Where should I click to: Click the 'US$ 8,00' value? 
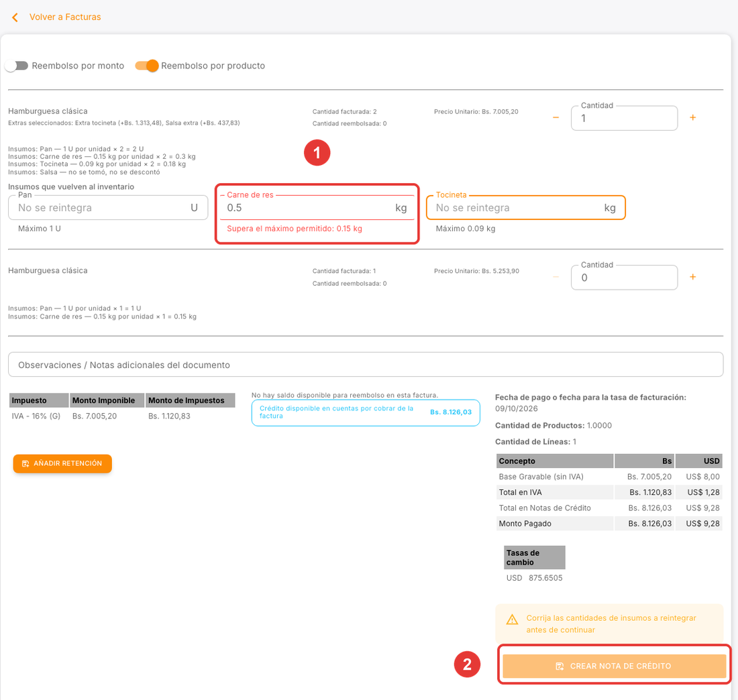coord(702,477)
